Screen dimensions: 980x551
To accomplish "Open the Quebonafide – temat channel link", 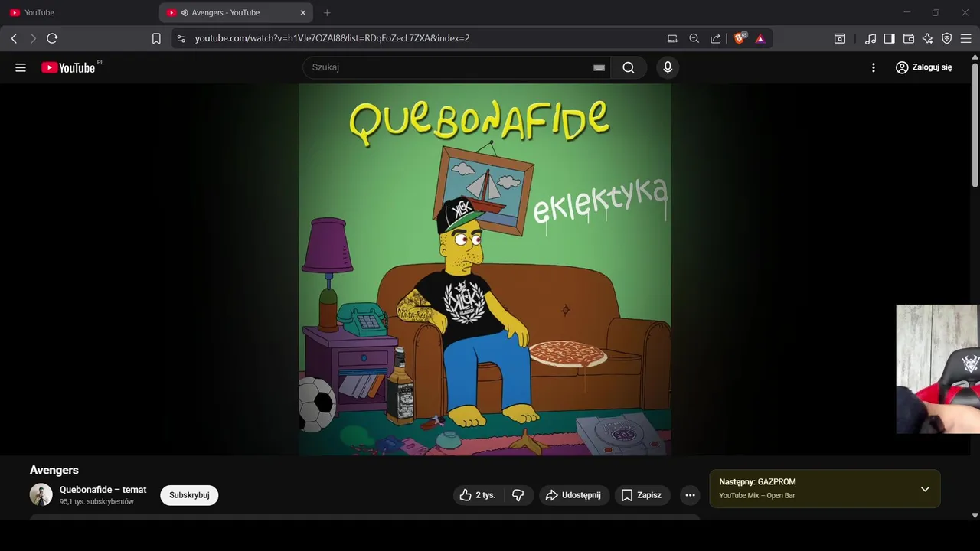I will pos(103,490).
